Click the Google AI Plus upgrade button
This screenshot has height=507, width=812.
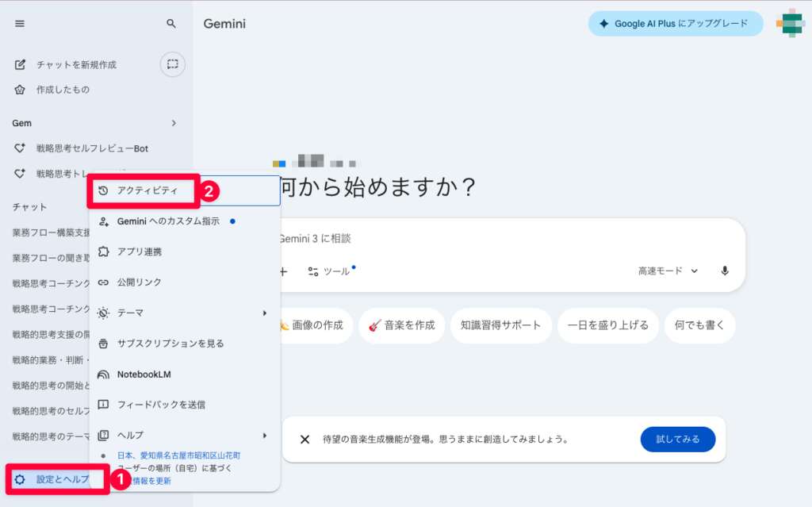click(675, 23)
